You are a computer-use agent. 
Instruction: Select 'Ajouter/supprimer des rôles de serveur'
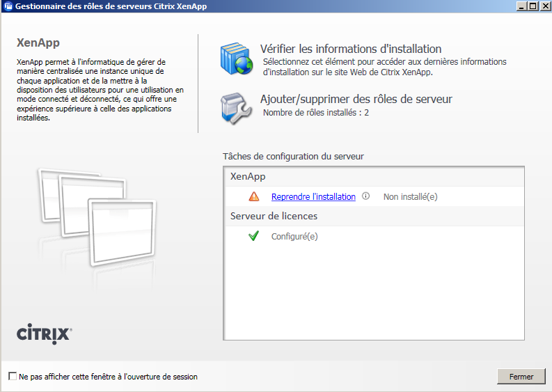point(356,99)
